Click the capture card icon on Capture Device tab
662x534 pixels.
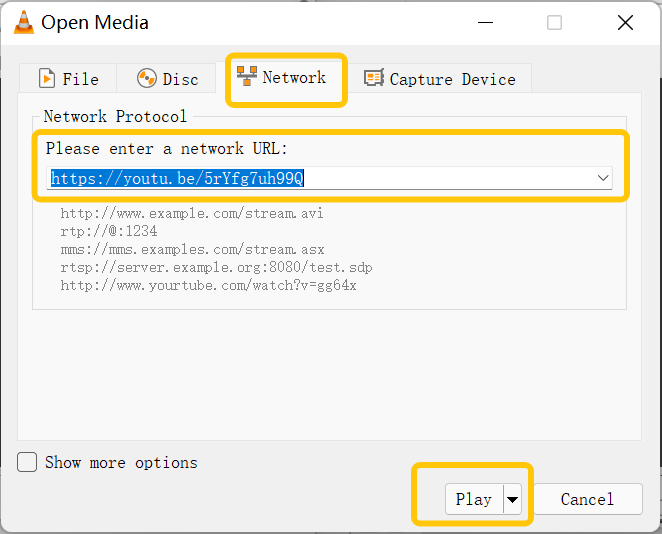pyautogui.click(x=374, y=78)
